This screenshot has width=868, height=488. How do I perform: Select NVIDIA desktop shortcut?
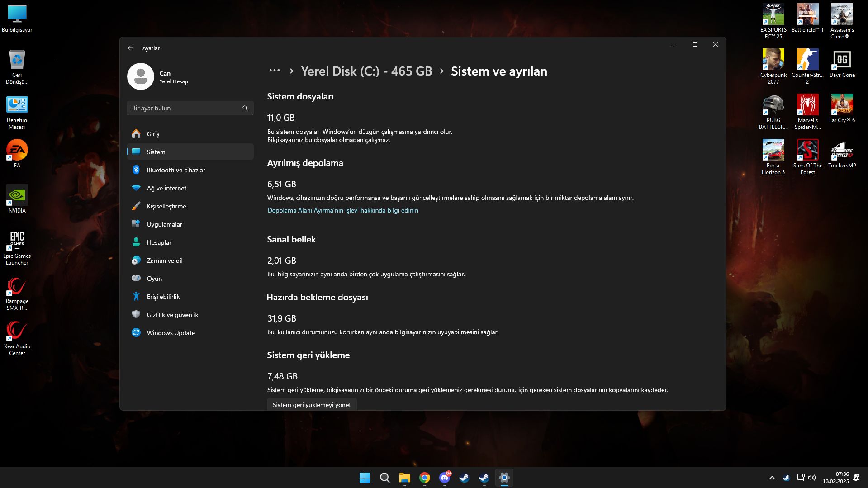[17, 199]
